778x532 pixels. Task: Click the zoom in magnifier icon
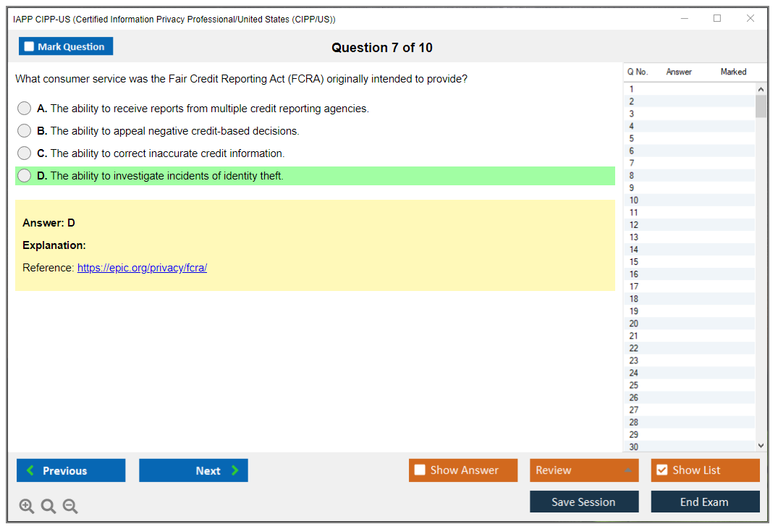(x=27, y=507)
